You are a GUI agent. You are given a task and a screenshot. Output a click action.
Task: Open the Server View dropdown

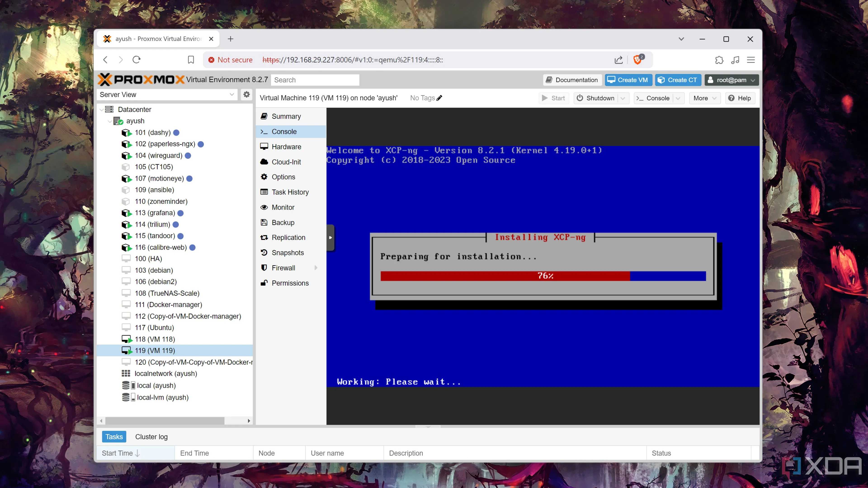tap(231, 94)
